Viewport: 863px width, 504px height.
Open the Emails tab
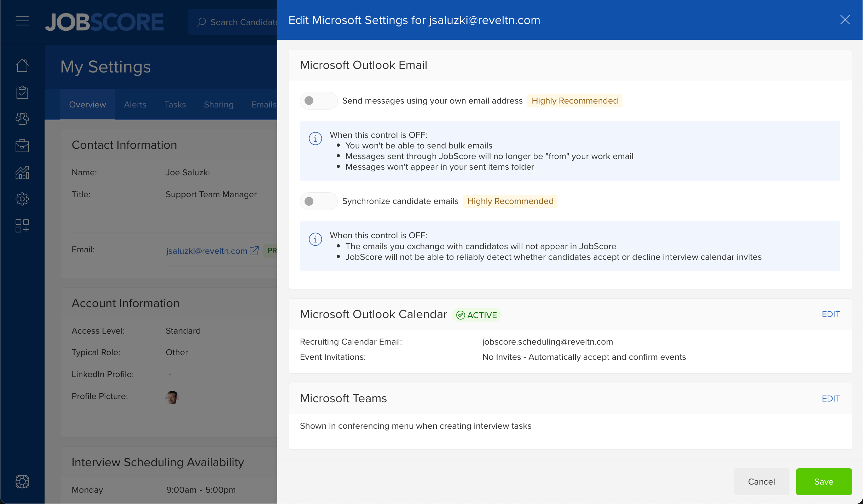coord(264,105)
